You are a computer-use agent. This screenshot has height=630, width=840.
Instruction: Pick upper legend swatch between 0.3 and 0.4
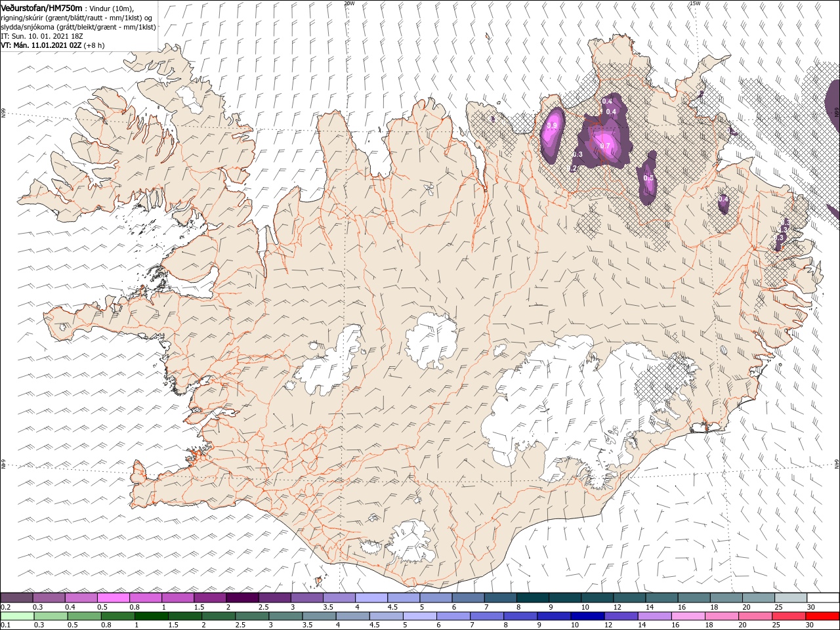point(49,598)
